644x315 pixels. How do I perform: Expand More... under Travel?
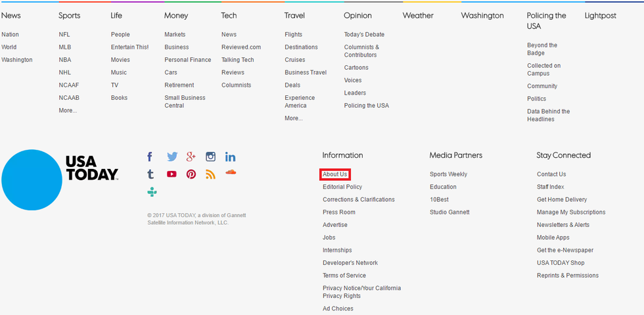pos(294,118)
